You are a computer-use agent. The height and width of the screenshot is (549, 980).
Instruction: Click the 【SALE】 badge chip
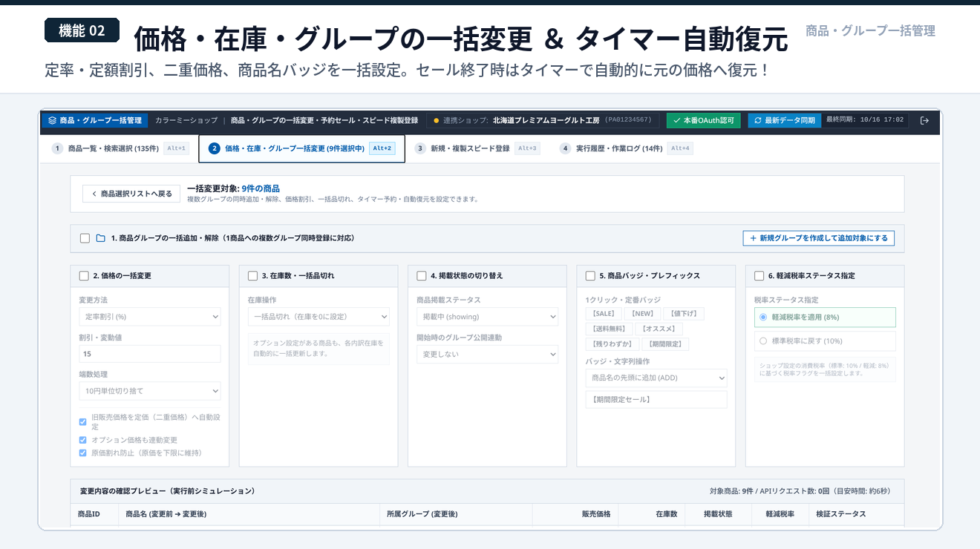[x=604, y=314]
